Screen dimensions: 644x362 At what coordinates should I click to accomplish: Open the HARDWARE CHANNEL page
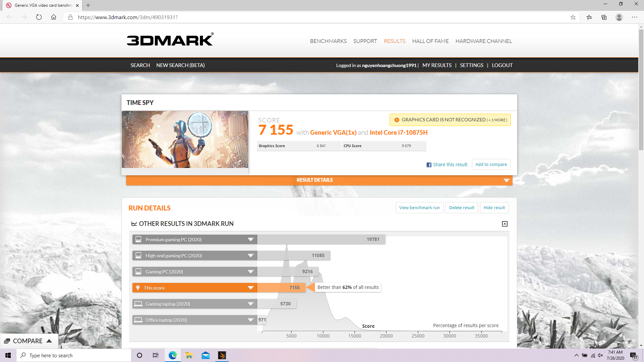pos(484,41)
